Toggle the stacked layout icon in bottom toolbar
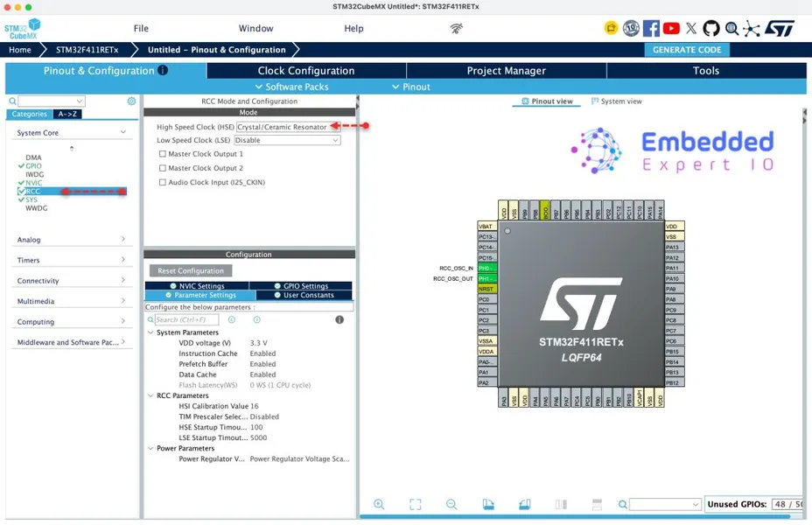 (597, 504)
